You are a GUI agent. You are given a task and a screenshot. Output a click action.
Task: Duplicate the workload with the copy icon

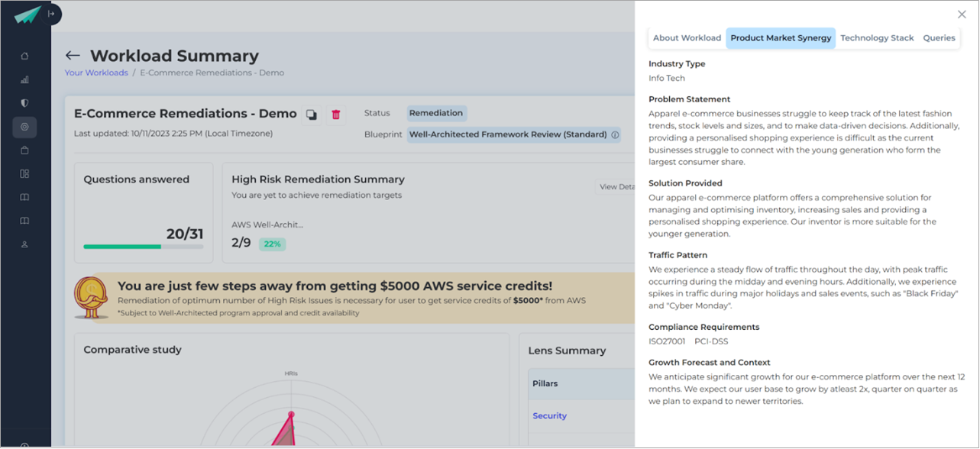tap(312, 115)
